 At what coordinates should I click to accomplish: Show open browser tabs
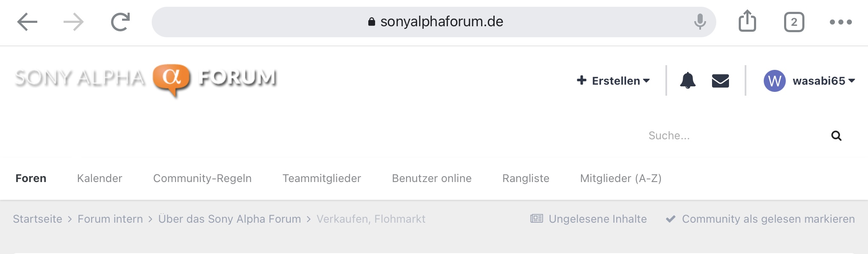[794, 22]
